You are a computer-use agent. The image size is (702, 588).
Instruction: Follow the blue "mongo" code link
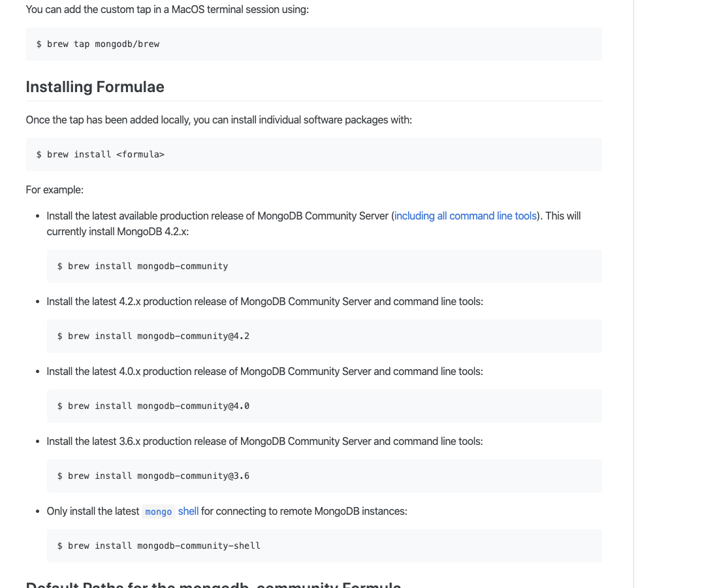click(x=159, y=512)
